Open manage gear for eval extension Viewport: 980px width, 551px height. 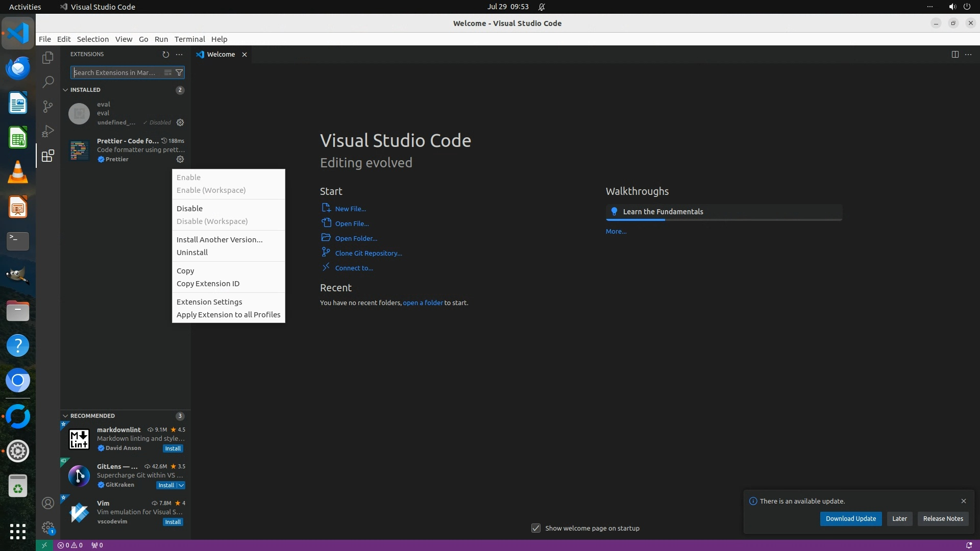click(180, 122)
